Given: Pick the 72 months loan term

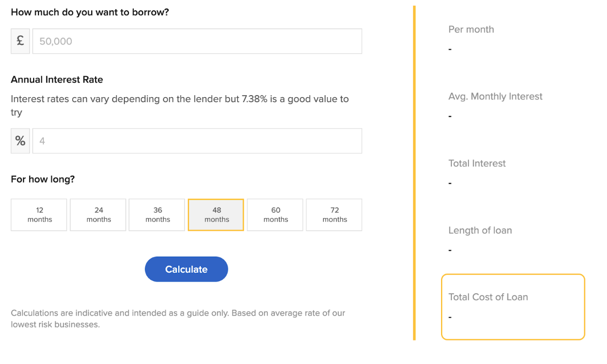Looking at the screenshot, I should [x=334, y=215].
